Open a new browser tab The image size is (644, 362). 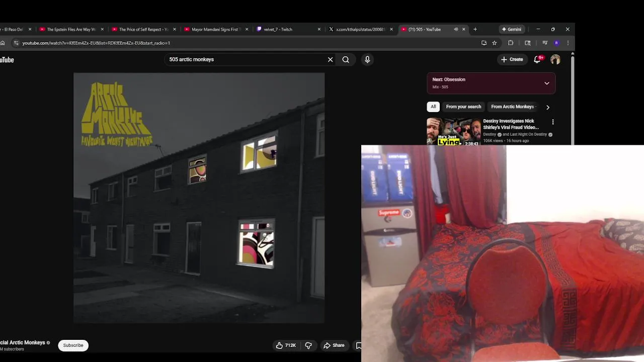pyautogui.click(x=475, y=29)
